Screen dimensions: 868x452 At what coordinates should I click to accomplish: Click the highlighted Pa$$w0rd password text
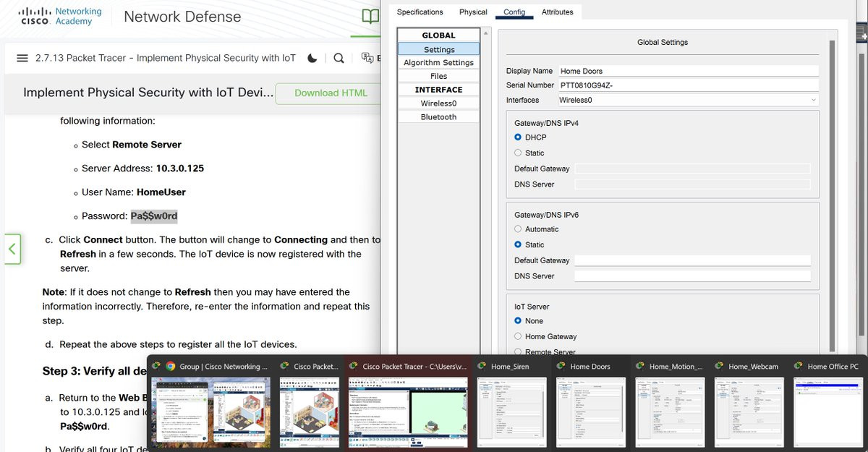coord(154,216)
